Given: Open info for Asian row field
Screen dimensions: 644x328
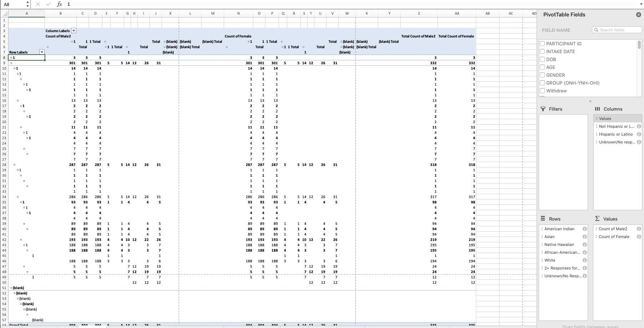Looking at the screenshot, I should click(584, 237).
